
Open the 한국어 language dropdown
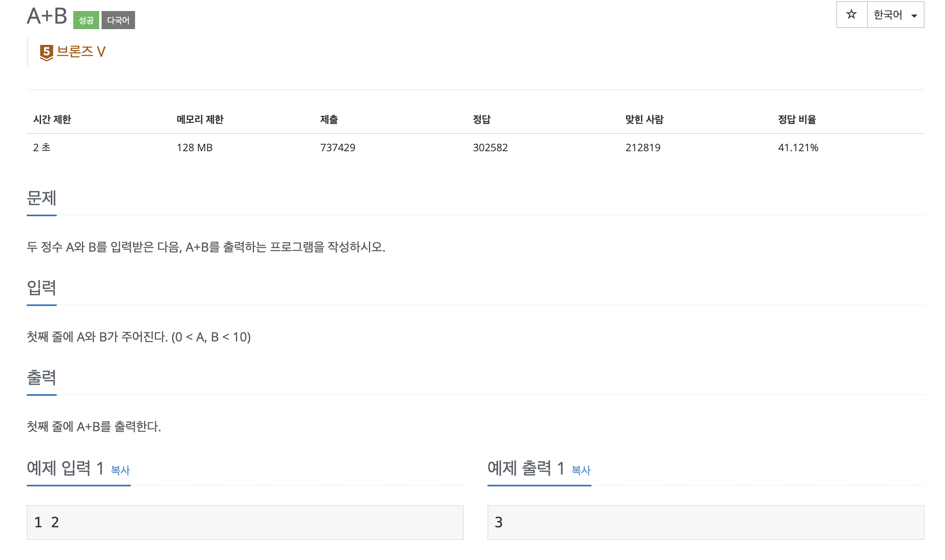pos(895,15)
